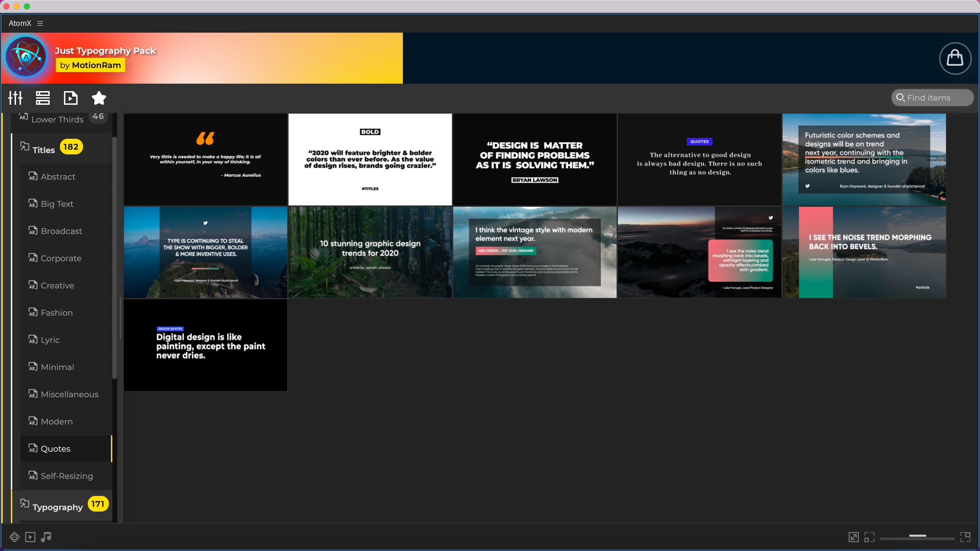Screen dimensions: 980x551
Task: Toggle the music note sound icon
Action: coord(46,537)
